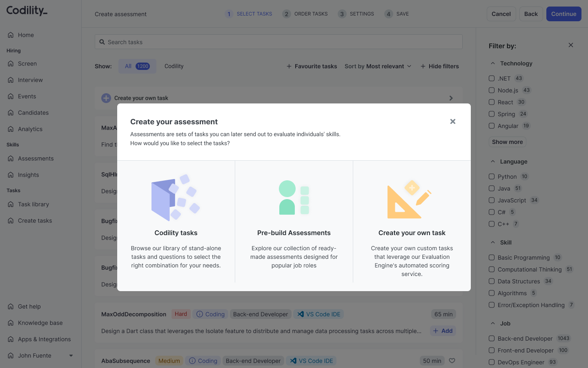Screen dimensions: 588x368
Task: Select the Pre-build Assessments people icon
Action: (294, 198)
